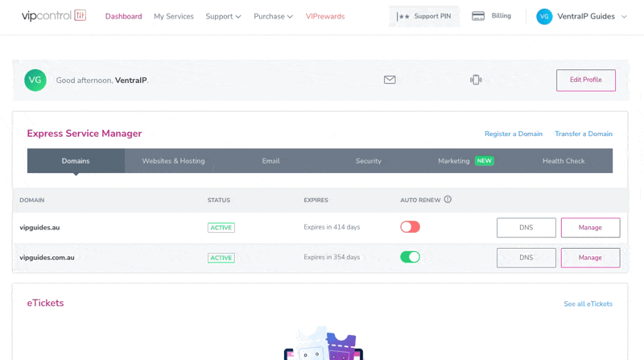The width and height of the screenshot is (644, 360).
Task: Click the eTickets illustration
Action: coord(324,344)
